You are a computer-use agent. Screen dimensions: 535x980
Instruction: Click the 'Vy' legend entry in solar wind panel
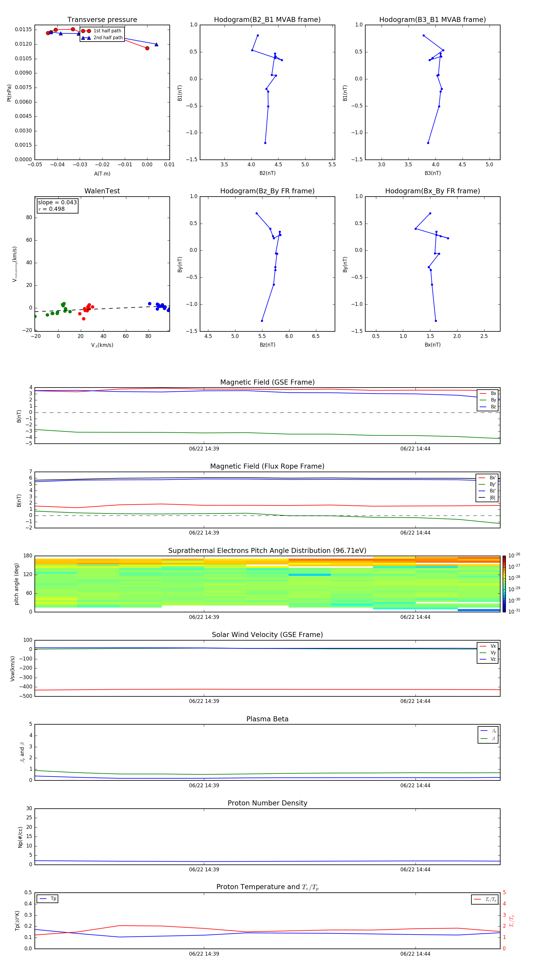pos(488,652)
